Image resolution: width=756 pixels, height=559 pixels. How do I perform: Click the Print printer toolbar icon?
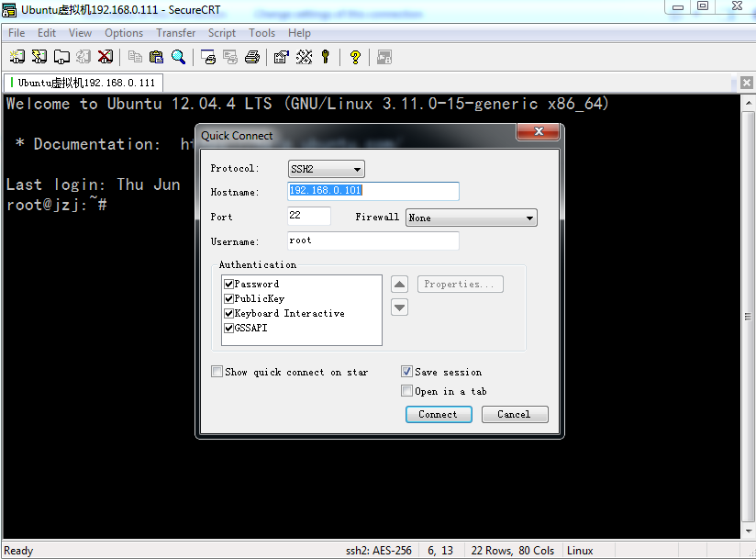252,57
